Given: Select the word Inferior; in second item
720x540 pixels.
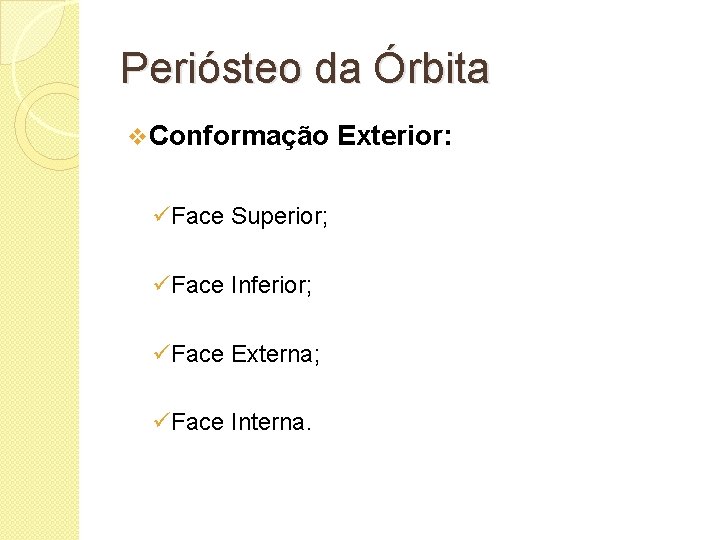Looking at the screenshot, I should pos(272,286).
